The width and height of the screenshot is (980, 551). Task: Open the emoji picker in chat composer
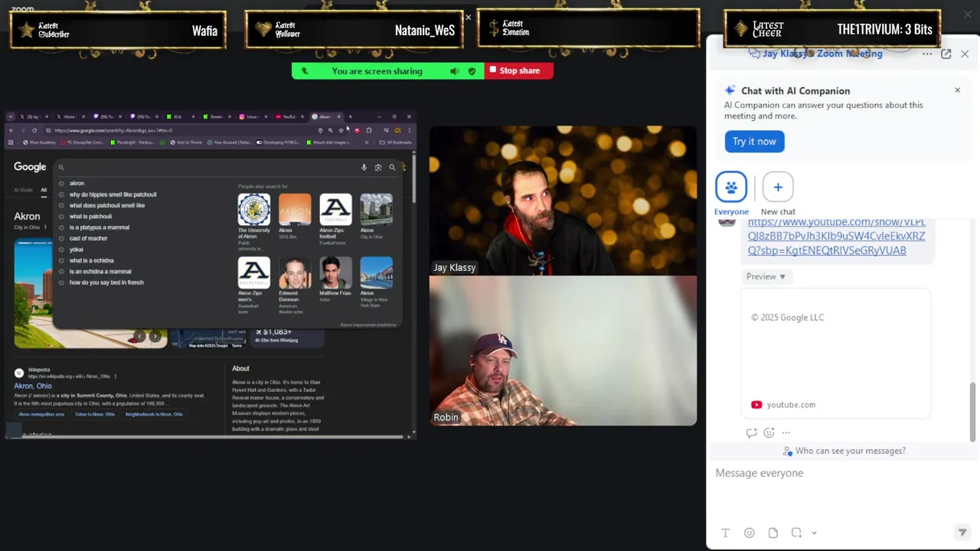pyautogui.click(x=749, y=533)
